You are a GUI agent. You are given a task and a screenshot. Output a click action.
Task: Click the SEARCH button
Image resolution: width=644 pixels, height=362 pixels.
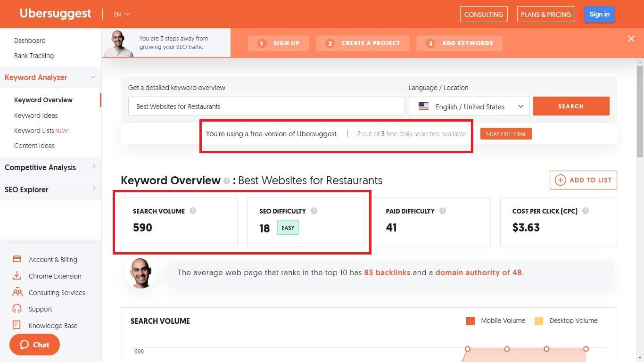coord(571,106)
